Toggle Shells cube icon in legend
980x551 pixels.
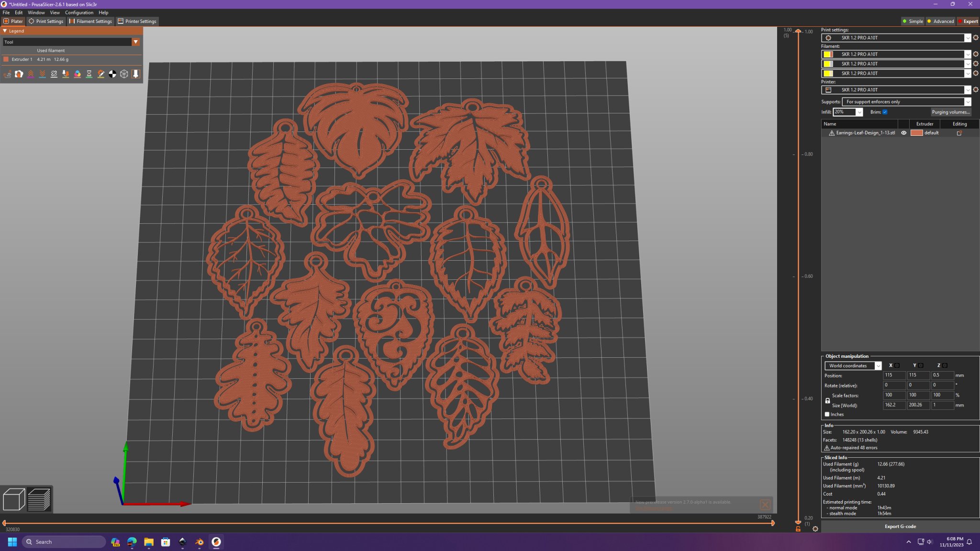click(x=124, y=74)
